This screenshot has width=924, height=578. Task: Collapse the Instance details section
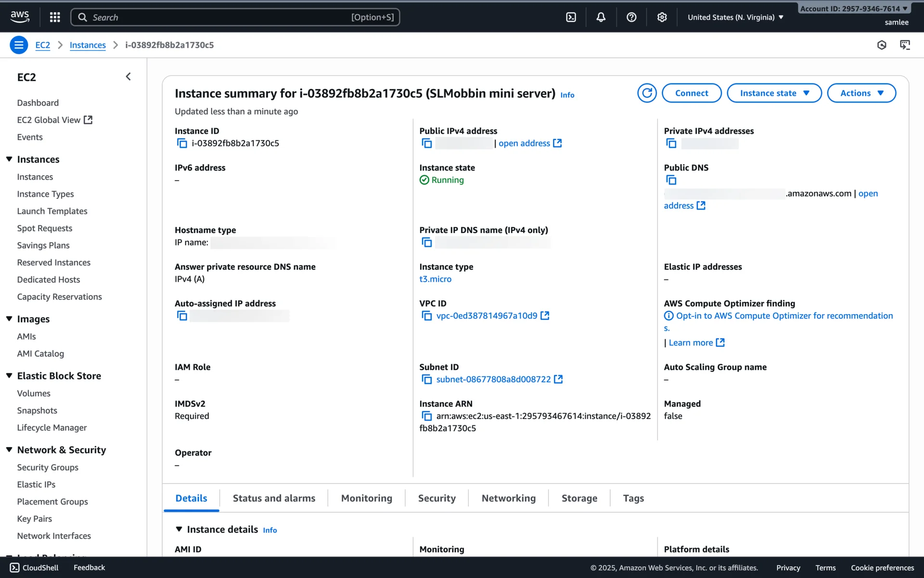pos(179,529)
